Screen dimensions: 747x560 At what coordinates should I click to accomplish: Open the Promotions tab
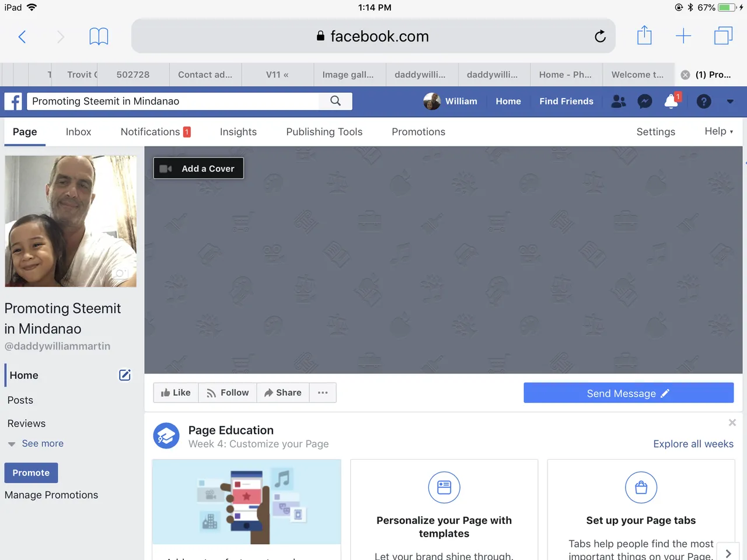tap(418, 132)
